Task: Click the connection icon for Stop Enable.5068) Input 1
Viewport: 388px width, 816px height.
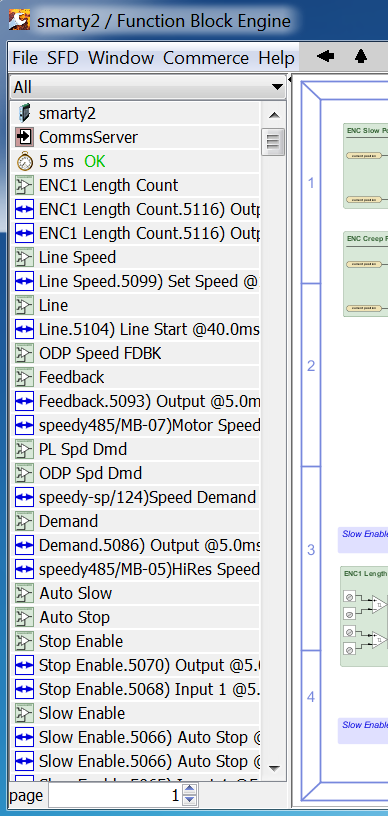Action: click(x=24, y=689)
